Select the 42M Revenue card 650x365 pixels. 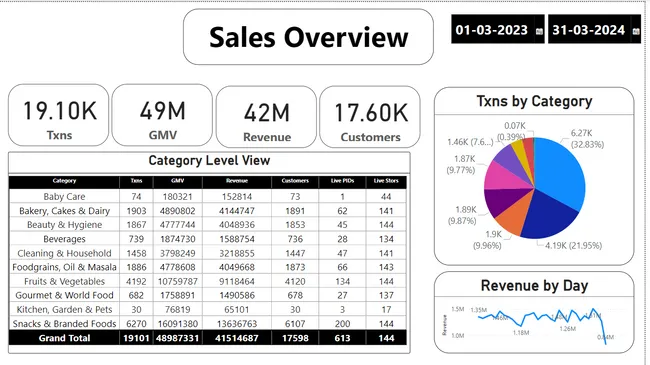click(x=267, y=117)
